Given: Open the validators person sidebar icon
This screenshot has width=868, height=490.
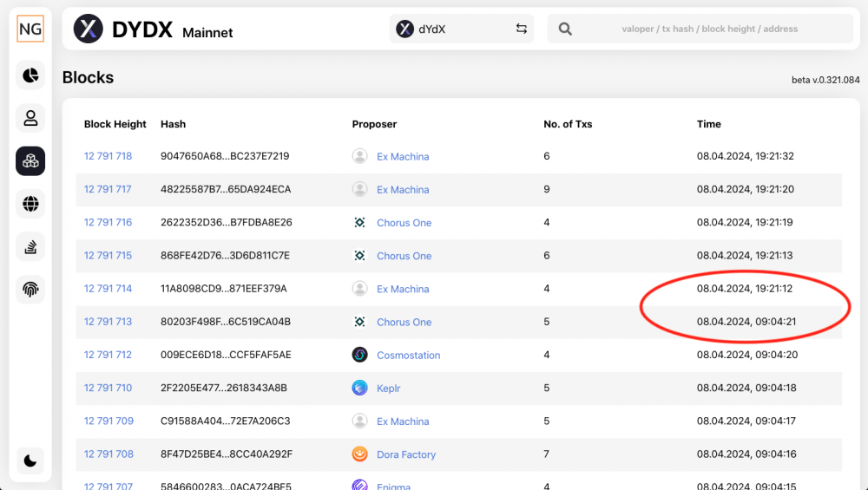Looking at the screenshot, I should click(x=30, y=118).
